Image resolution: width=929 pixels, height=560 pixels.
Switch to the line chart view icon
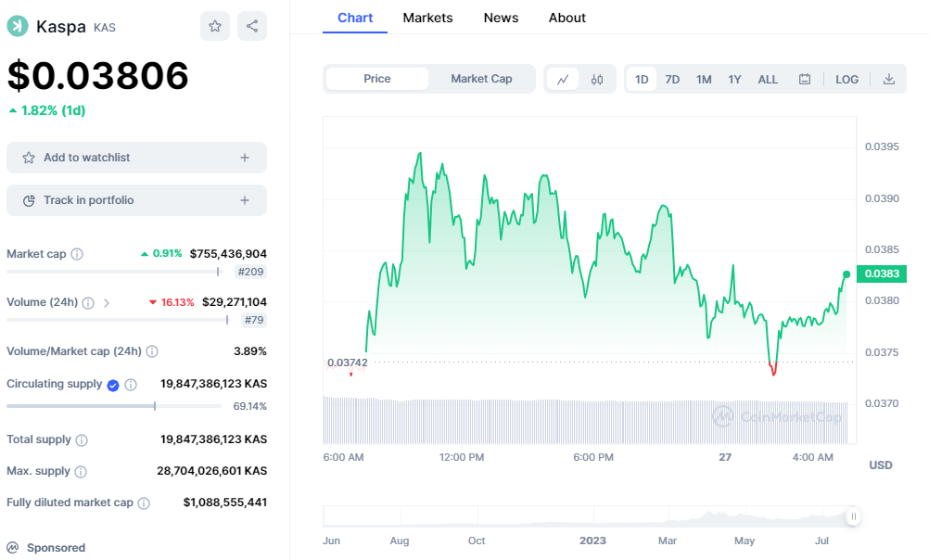point(563,79)
